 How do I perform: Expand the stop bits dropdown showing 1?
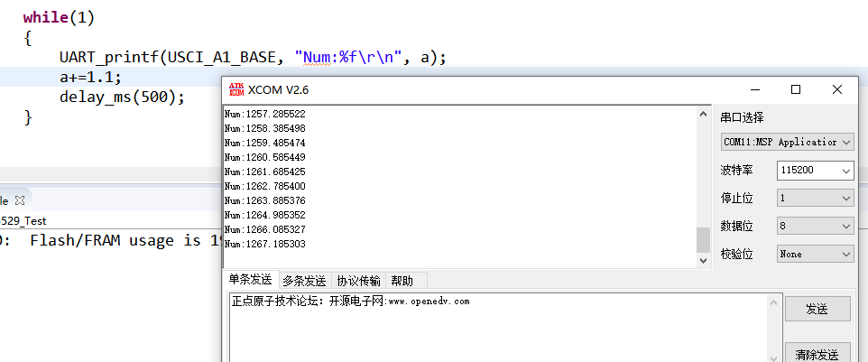[816, 199]
